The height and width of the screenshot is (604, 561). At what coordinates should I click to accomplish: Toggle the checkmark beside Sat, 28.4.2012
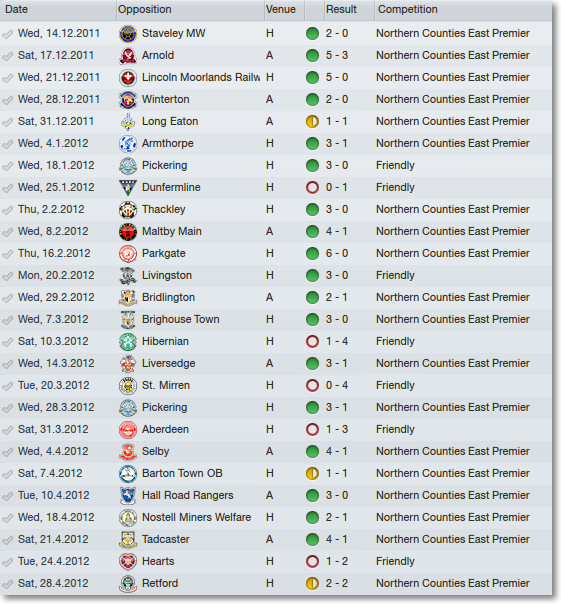coord(7,584)
